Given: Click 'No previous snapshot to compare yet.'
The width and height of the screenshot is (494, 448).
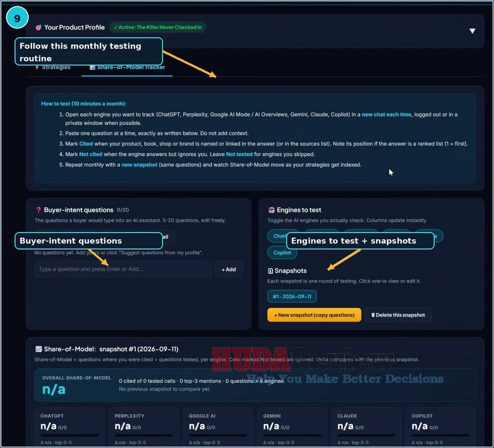Looking at the screenshot, I should pos(165,389).
